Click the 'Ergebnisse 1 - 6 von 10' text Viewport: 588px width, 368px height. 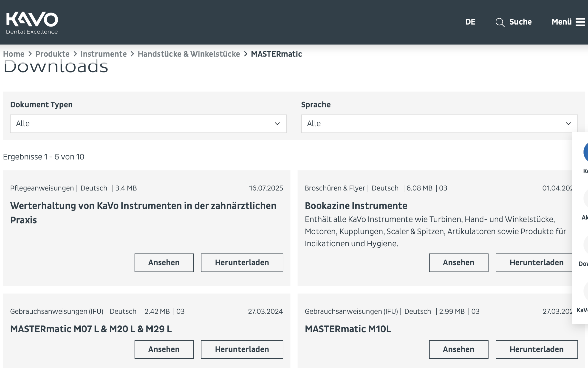pos(43,157)
